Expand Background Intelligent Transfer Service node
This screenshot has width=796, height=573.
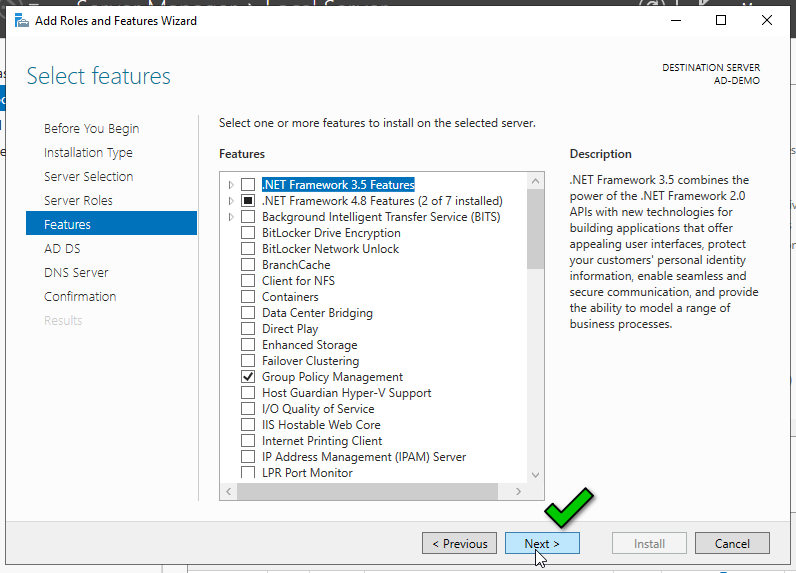[x=231, y=217]
